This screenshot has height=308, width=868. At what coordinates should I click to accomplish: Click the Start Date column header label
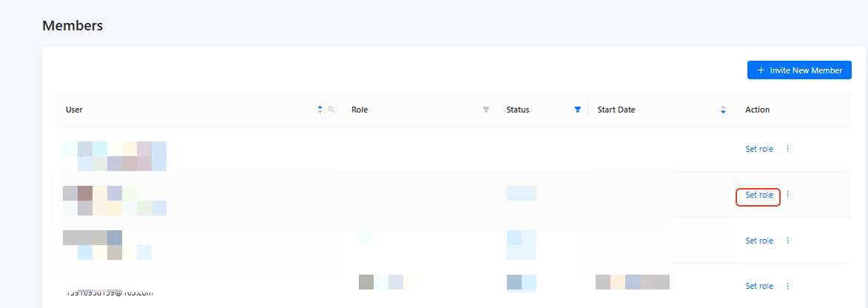(616, 110)
